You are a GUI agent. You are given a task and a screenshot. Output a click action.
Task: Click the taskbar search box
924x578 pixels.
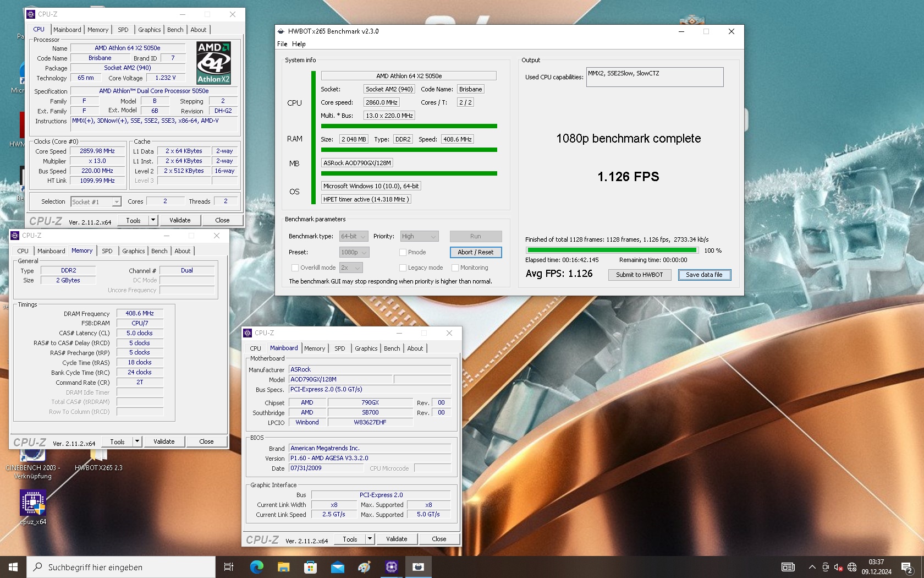121,567
